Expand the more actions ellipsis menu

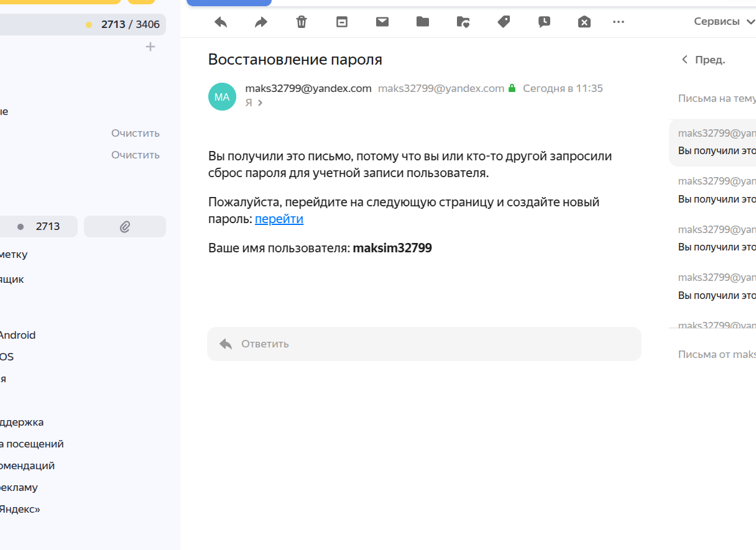(x=618, y=22)
